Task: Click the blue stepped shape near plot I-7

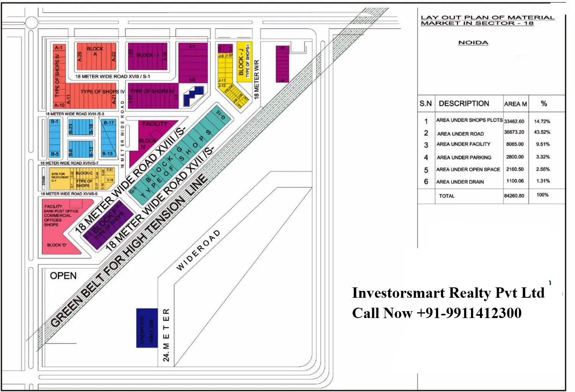Action: 194,96
